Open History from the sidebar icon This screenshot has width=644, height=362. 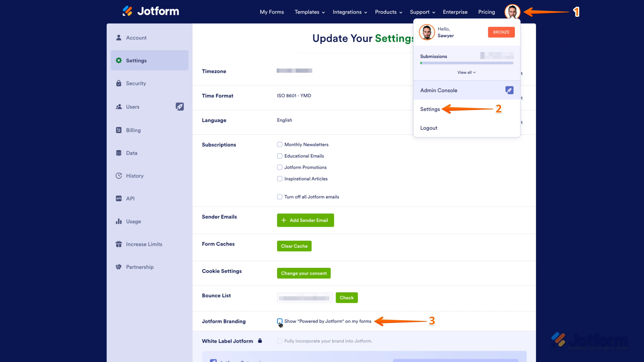pos(119,176)
